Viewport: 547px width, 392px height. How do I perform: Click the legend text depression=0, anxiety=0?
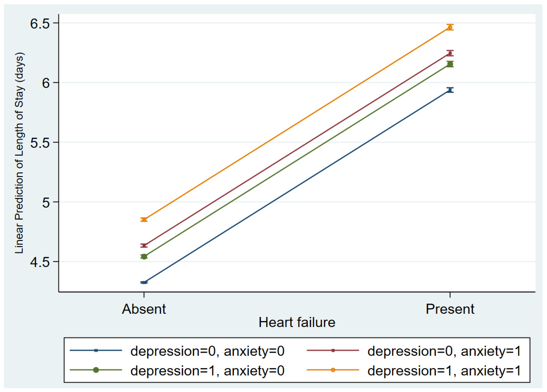pyautogui.click(x=207, y=351)
